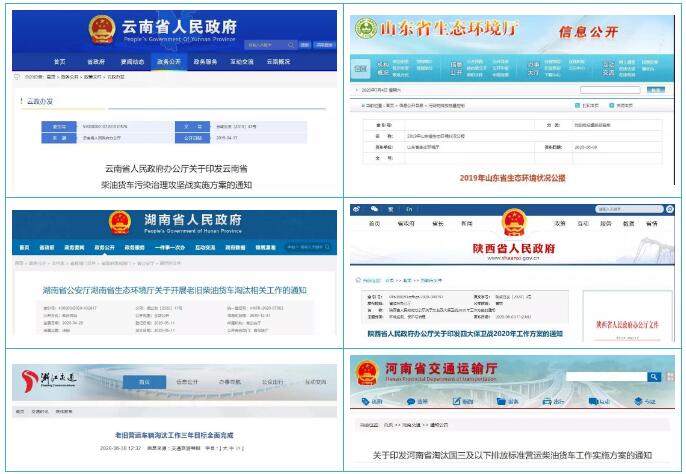
Task: Click the Shandong 生态环境厅 green logo
Action: point(366,28)
